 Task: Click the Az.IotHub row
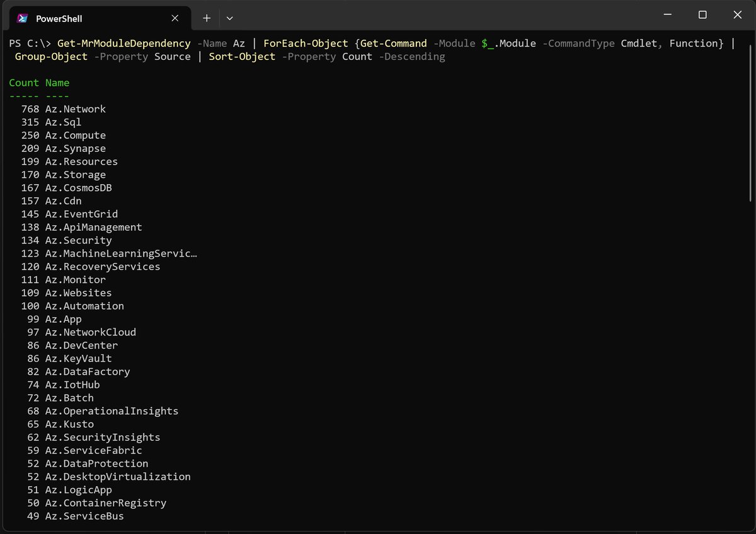[x=64, y=385]
